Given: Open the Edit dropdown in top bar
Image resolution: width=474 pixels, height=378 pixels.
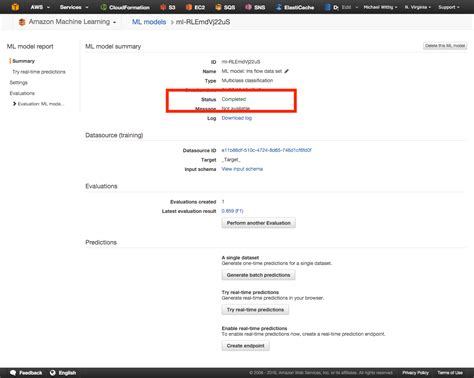Looking at the screenshot, I should pyautogui.click(x=350, y=7).
